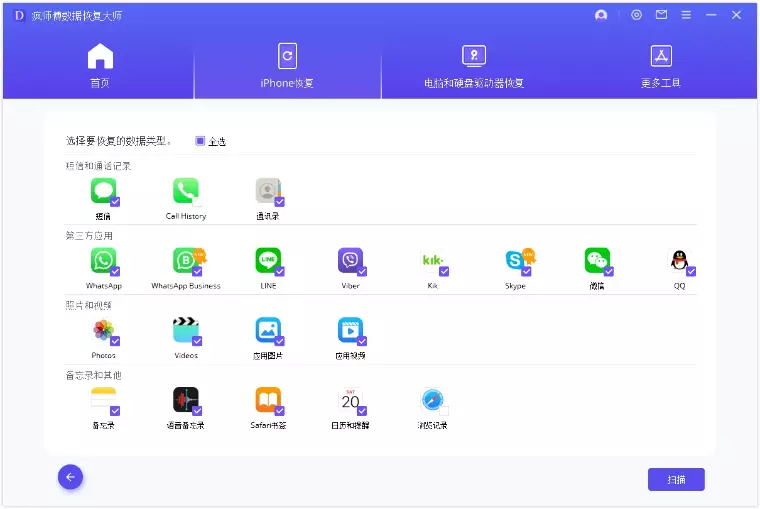Select the Call History phone icon
This screenshot has width=760, height=509.
[186, 190]
